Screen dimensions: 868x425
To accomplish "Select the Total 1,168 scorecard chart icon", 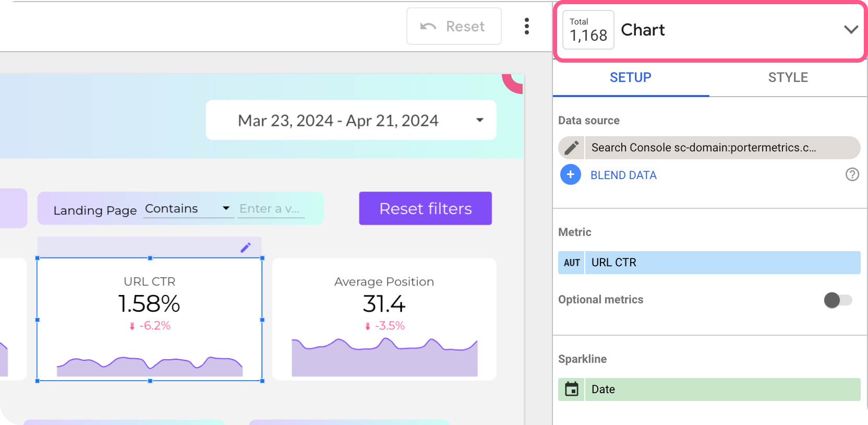I will [x=588, y=30].
